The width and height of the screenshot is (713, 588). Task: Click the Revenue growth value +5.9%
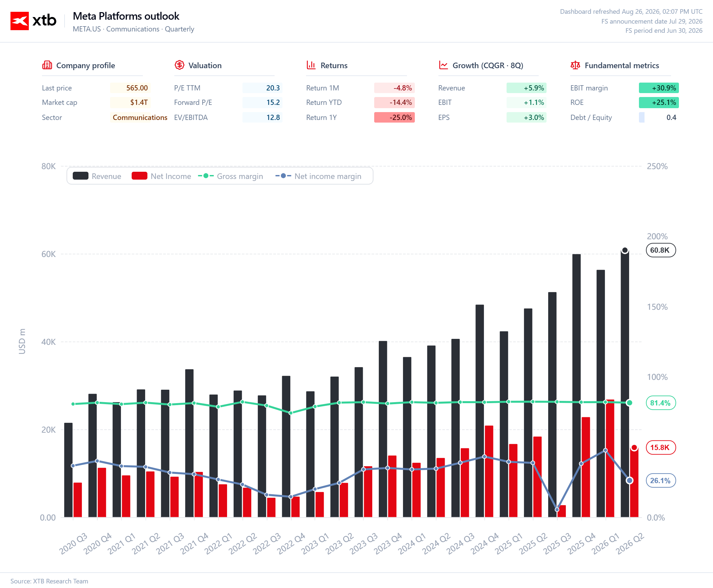pyautogui.click(x=527, y=88)
